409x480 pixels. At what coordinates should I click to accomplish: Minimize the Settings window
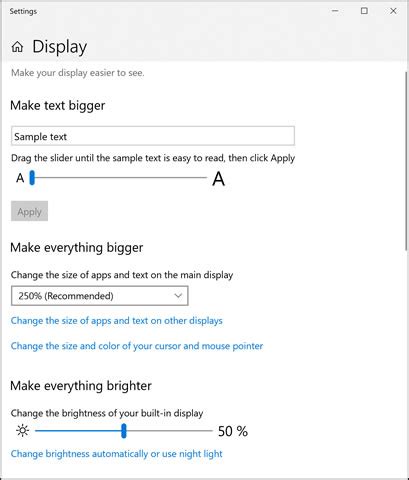[335, 11]
